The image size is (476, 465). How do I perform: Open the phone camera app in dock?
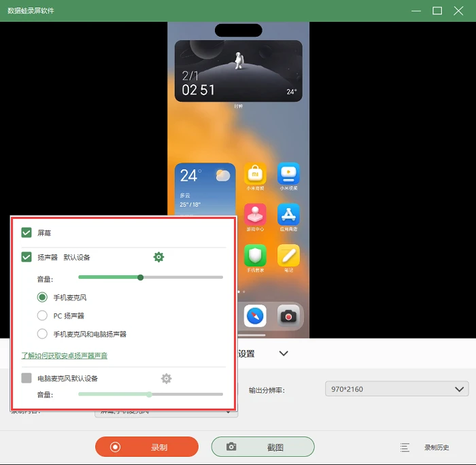click(x=288, y=316)
